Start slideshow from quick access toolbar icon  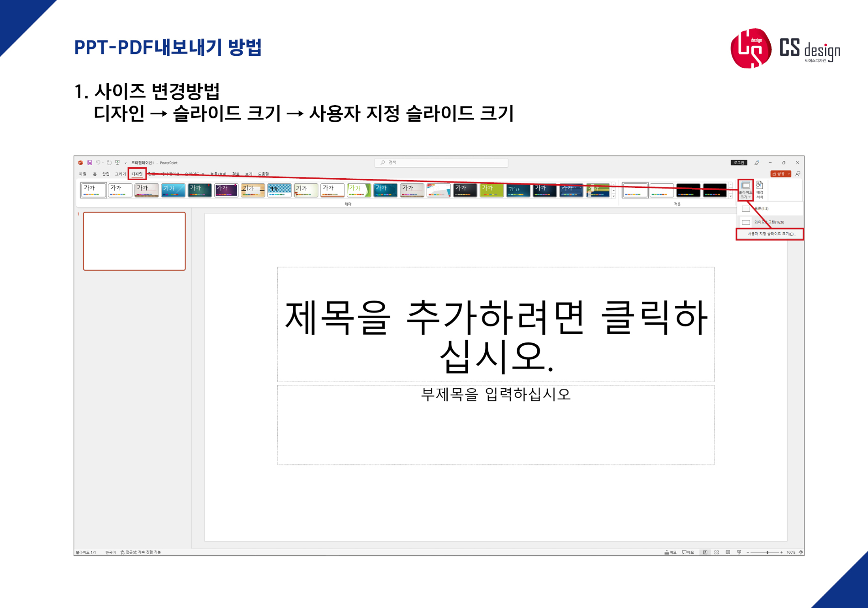[117, 163]
